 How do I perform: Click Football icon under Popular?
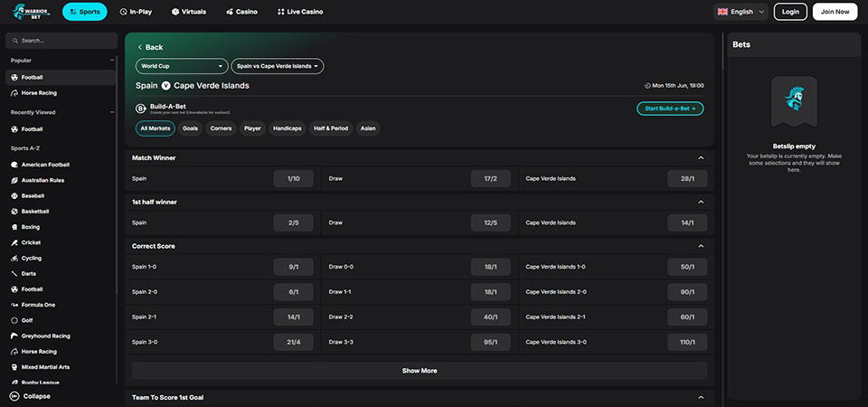14,78
